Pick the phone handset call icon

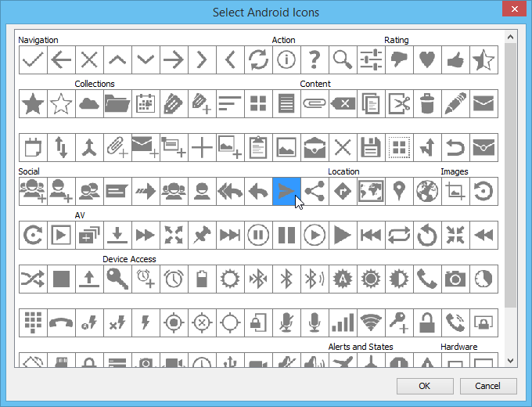pyautogui.click(x=427, y=279)
